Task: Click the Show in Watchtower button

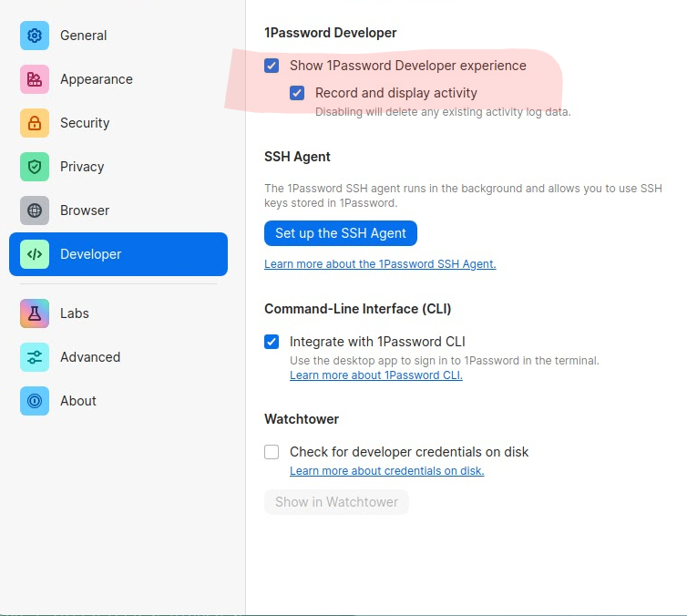Action: [x=336, y=502]
